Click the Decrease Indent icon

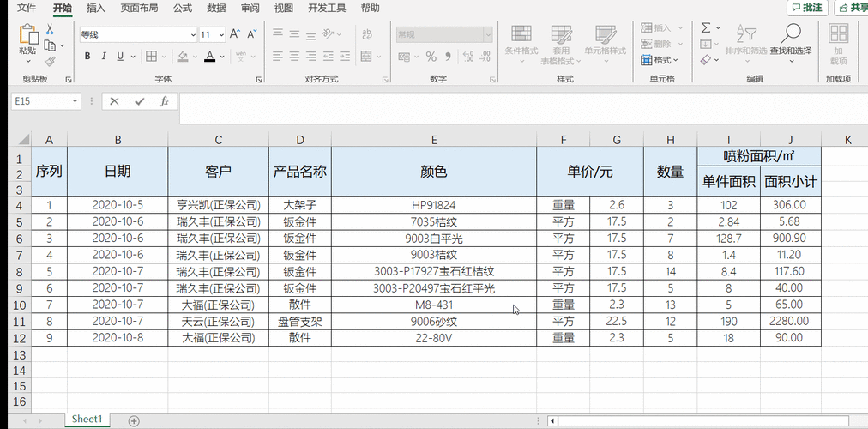pyautogui.click(x=329, y=56)
